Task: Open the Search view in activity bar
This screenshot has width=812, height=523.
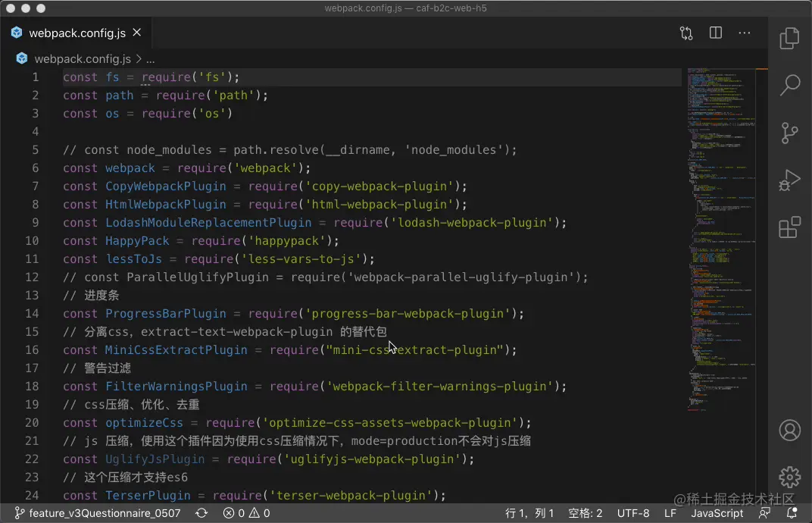Action: (789, 84)
